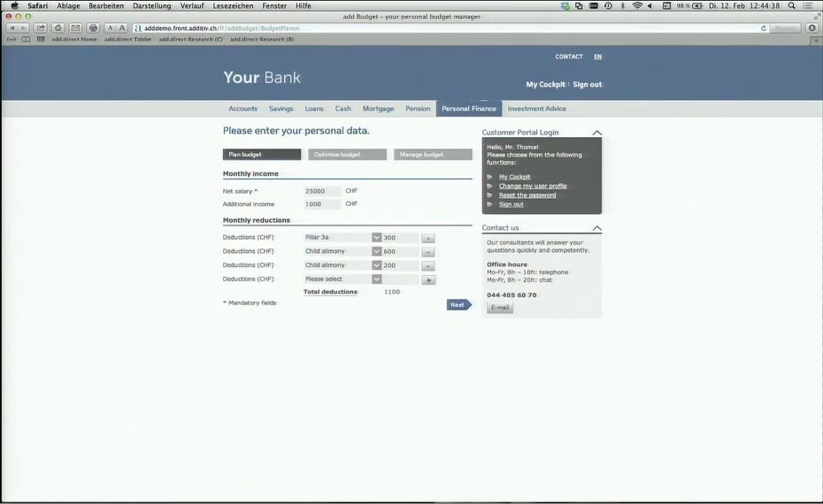Click the Mail envelope toolbar icon
This screenshot has width=823, height=504.
[x=75, y=28]
